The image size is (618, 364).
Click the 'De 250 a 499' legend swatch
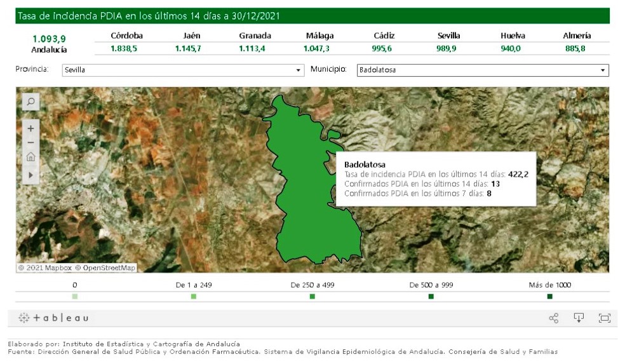[x=312, y=297]
